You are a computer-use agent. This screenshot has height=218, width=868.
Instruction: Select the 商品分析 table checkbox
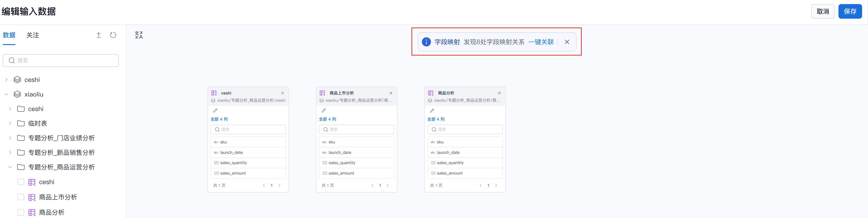click(x=21, y=212)
